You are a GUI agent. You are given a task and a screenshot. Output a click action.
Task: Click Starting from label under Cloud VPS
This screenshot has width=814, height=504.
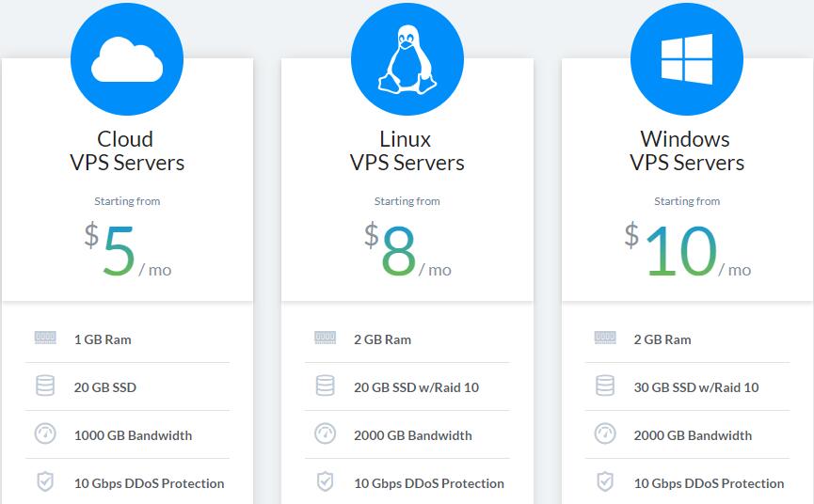pyautogui.click(x=127, y=201)
